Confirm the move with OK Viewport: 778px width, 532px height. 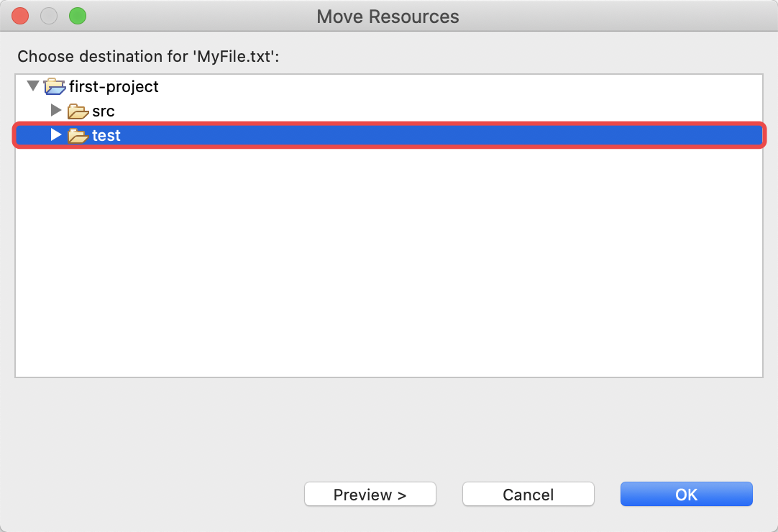click(x=687, y=495)
